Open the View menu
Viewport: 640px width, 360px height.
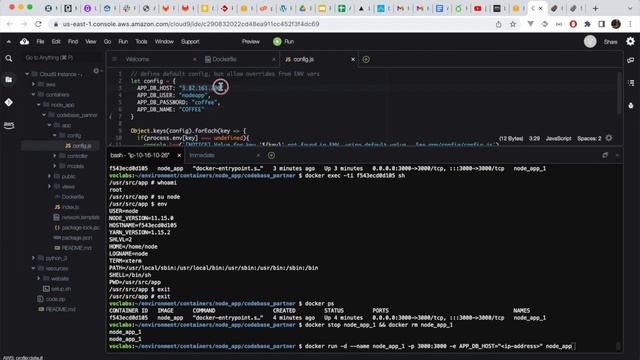click(91, 42)
